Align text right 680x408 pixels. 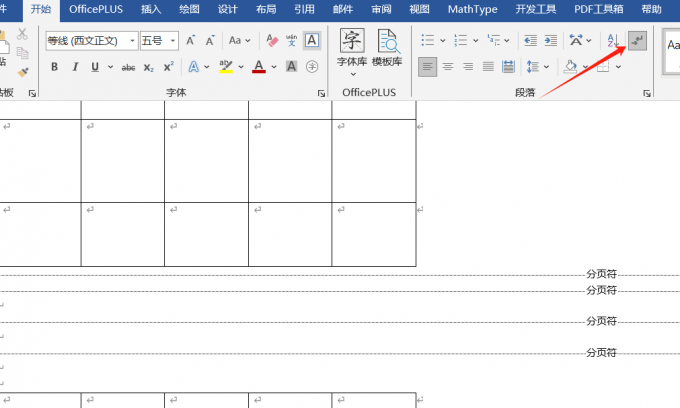468,67
